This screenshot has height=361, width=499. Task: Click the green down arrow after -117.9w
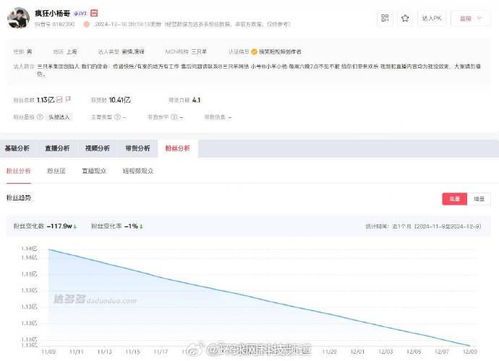click(x=75, y=226)
